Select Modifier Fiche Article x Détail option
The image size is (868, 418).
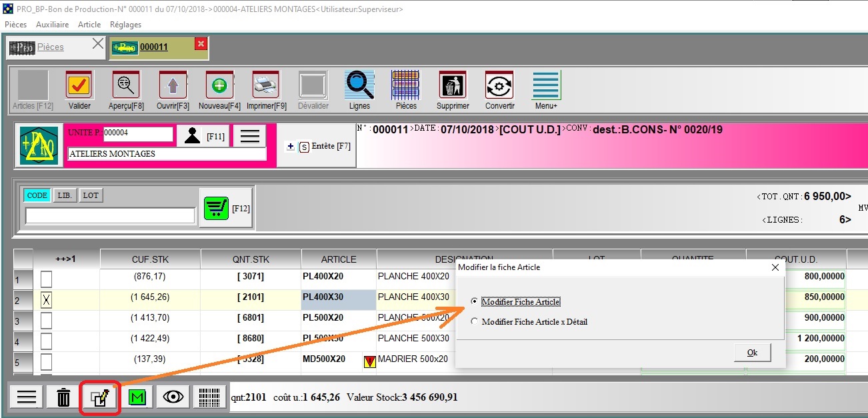point(475,321)
